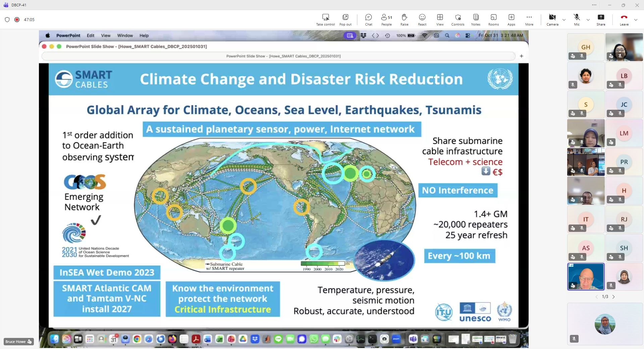The height and width of the screenshot is (349, 644).
Task: Toggle the Camera on
Action: coord(552,19)
